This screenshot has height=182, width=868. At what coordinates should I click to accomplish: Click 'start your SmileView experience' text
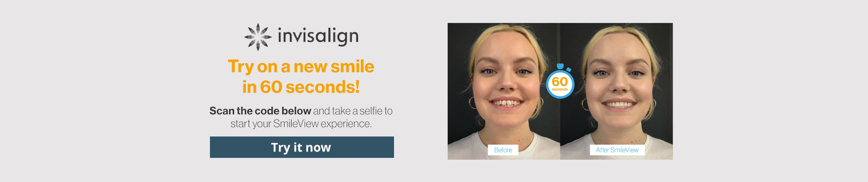point(301,124)
